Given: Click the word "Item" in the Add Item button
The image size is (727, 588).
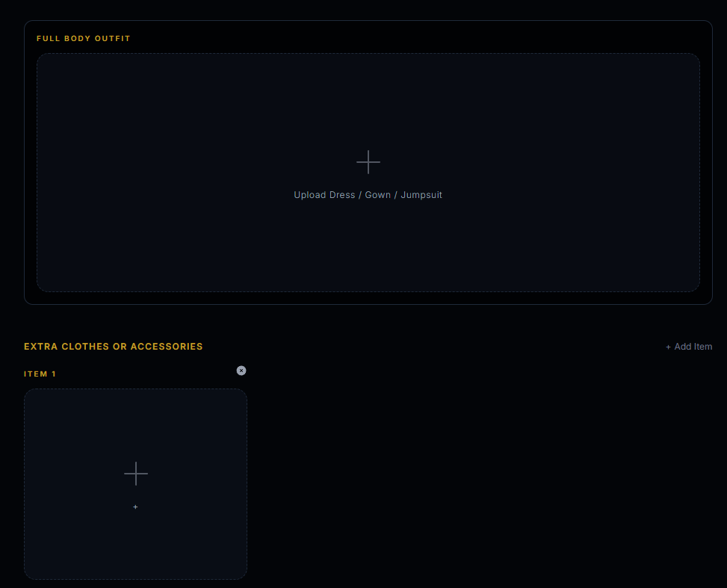Looking at the screenshot, I should (x=703, y=347).
